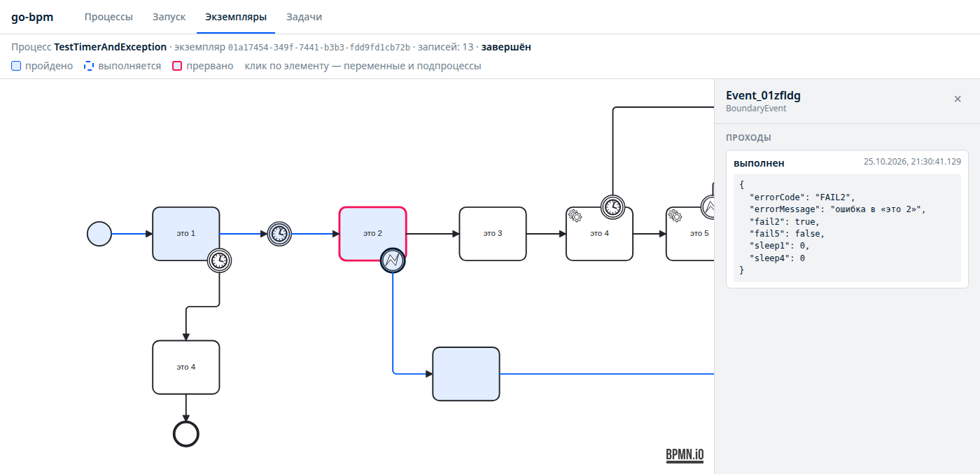Click the go-bpm brand link

32,17
